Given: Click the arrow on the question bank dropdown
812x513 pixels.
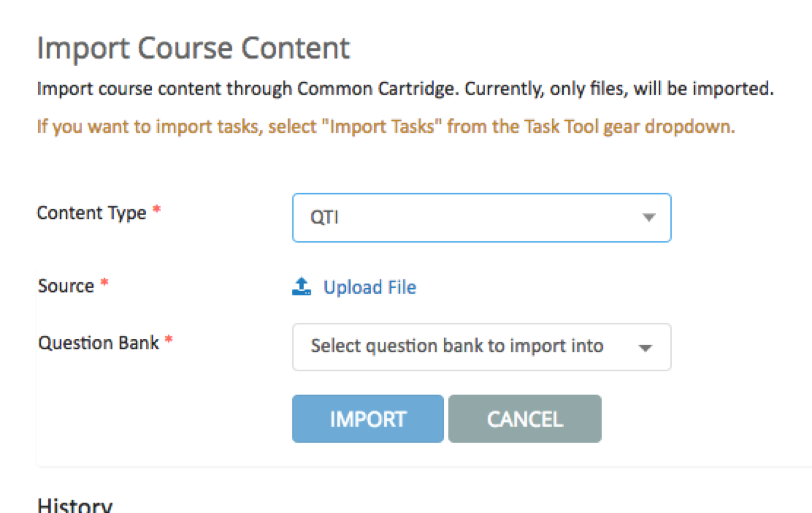Looking at the screenshot, I should (x=645, y=348).
